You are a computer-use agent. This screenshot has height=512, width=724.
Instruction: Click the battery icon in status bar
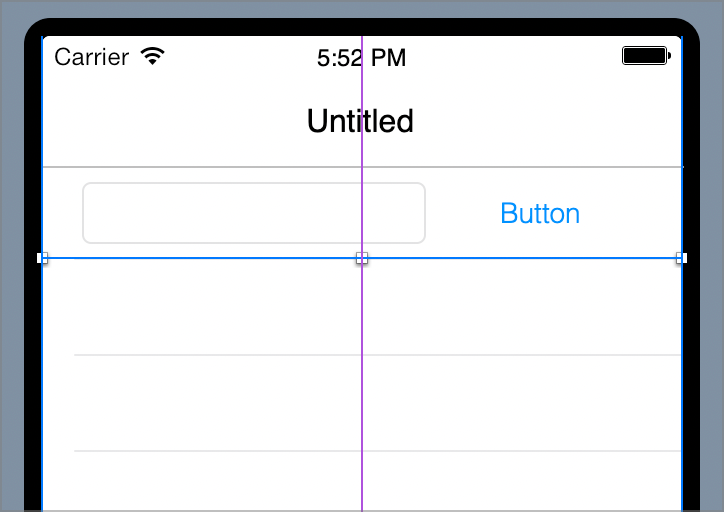pos(645,56)
